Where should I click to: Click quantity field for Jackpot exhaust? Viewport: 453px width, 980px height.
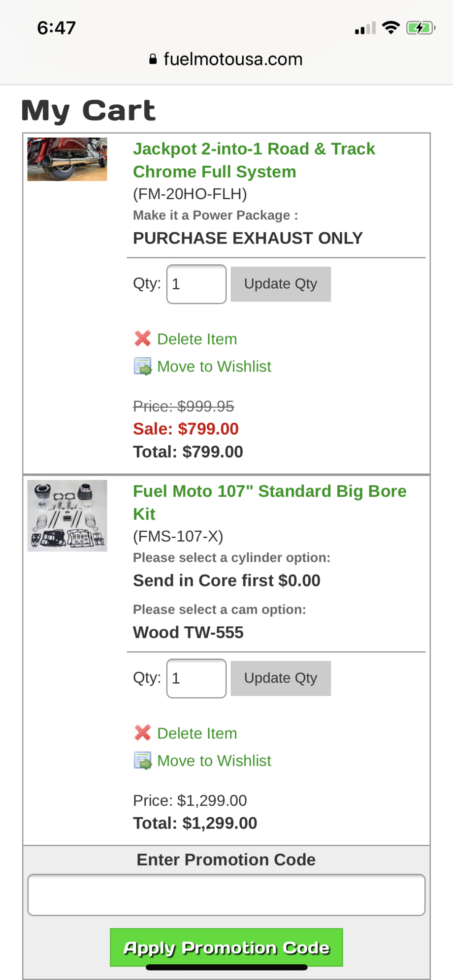point(196,284)
